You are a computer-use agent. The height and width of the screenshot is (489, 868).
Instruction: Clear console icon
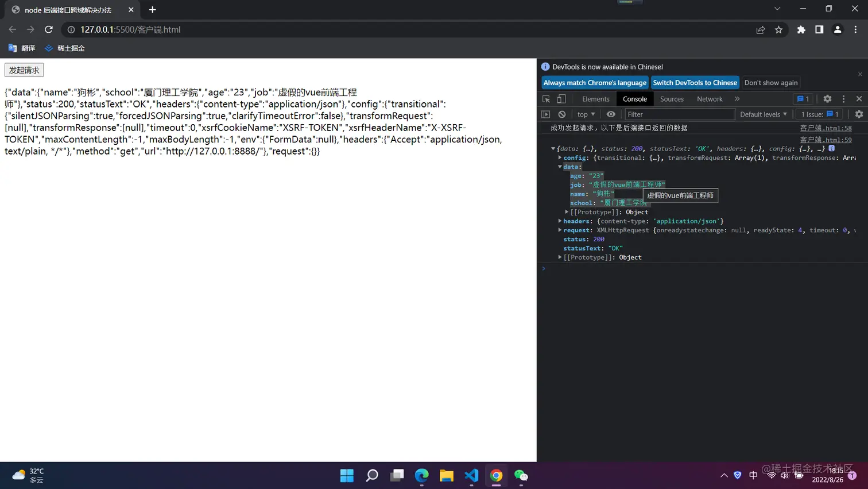(562, 114)
